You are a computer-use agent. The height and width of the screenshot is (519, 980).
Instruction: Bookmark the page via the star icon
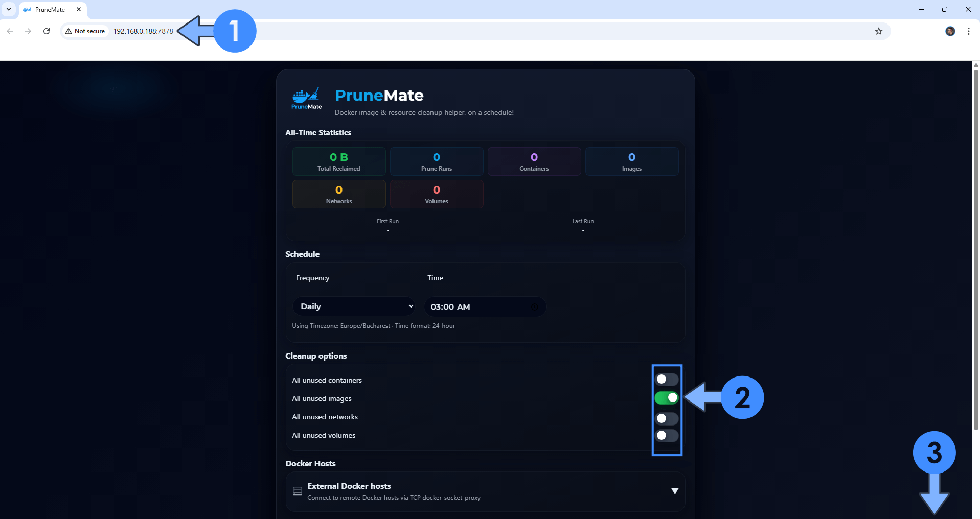point(878,31)
